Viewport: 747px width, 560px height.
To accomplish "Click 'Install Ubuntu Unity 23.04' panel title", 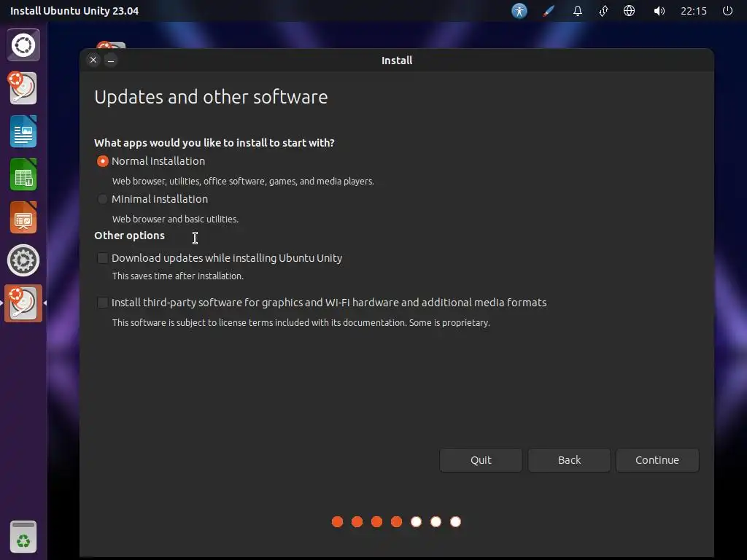I will coord(74,11).
